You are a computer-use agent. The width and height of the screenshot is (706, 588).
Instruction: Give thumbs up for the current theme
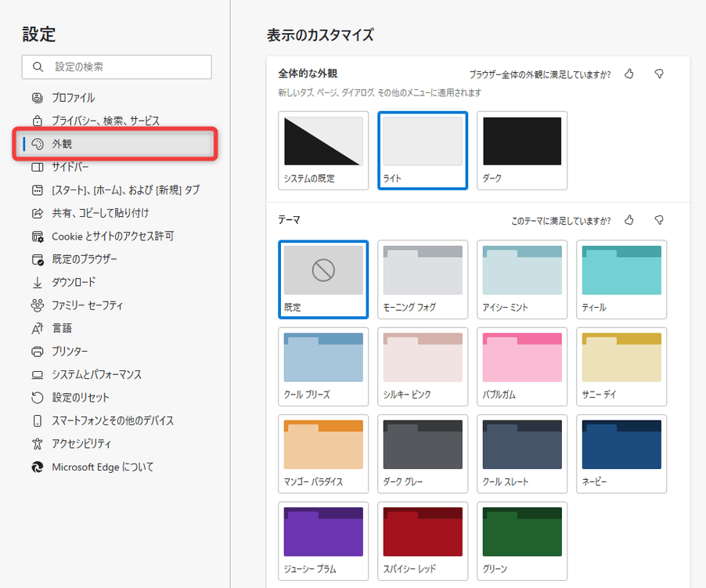[x=629, y=220]
